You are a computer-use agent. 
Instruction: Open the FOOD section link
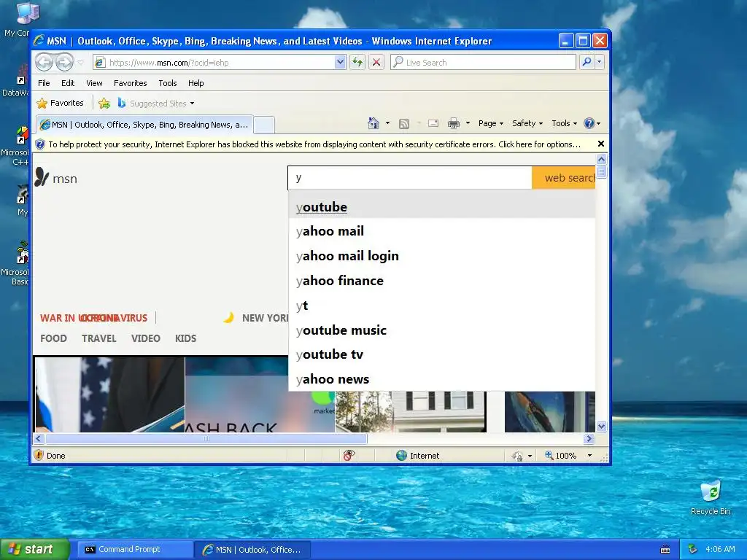click(x=53, y=338)
